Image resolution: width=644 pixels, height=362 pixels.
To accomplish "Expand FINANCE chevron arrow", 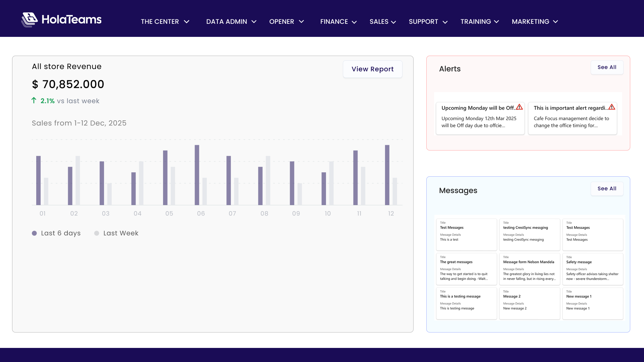I will click(x=354, y=22).
